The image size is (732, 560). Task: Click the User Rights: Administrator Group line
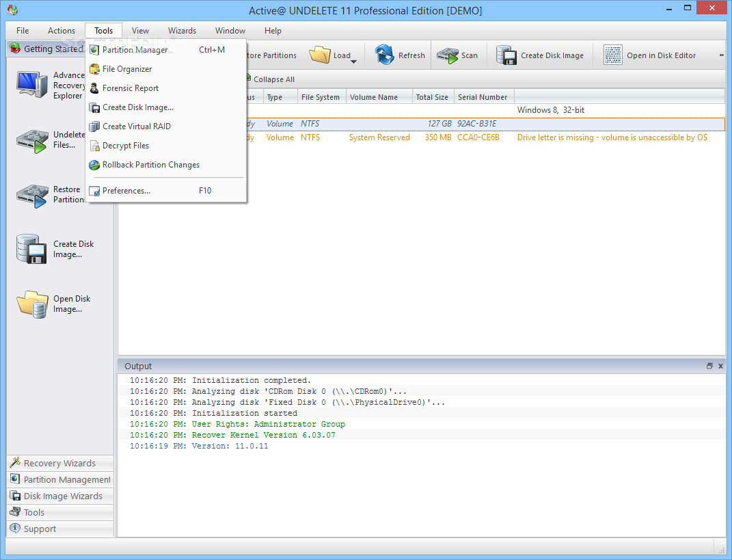(x=237, y=424)
